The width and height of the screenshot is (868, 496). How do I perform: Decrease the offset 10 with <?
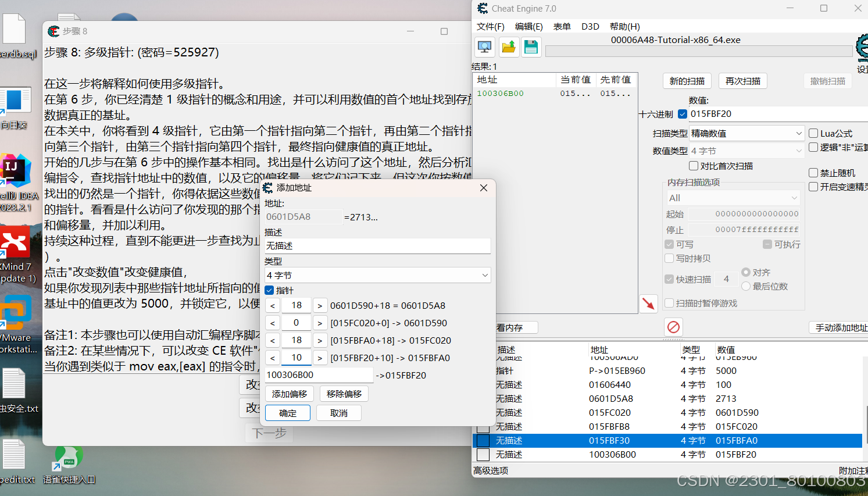point(273,358)
